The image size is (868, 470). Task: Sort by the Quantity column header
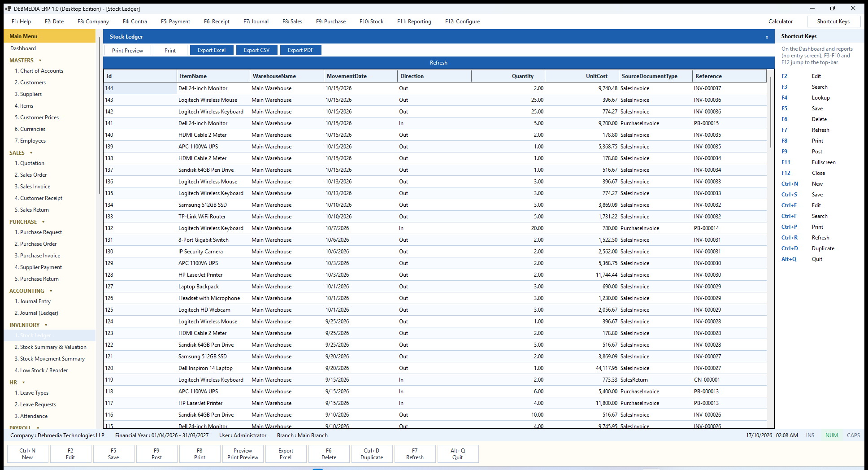508,76
